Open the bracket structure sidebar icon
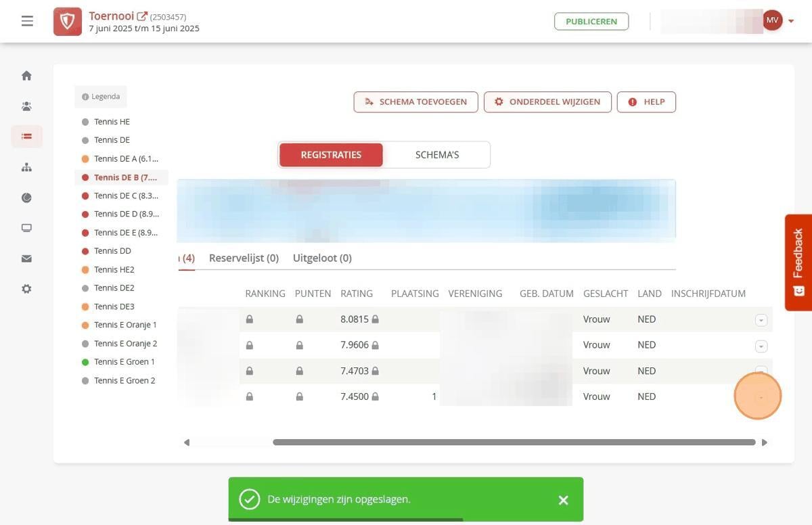Screen dimensions: 812x525 (26, 167)
